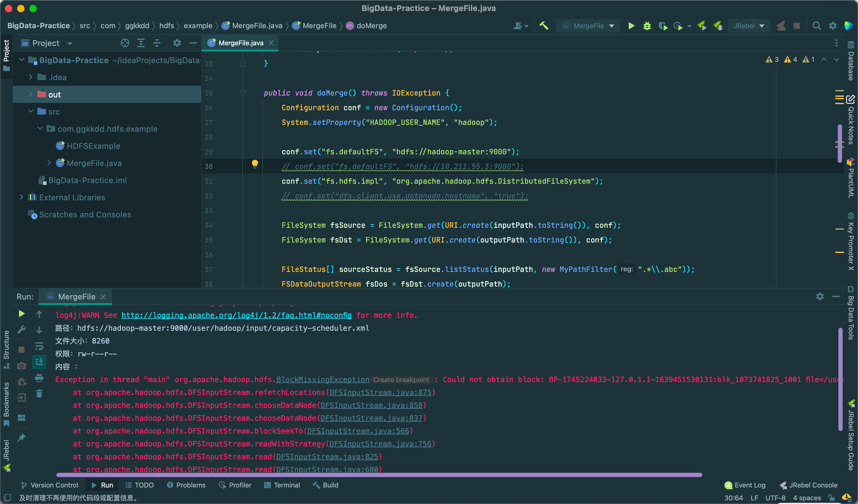Select the MergeFile.java tab in editor
Screen dimensions: 858x504
click(237, 43)
